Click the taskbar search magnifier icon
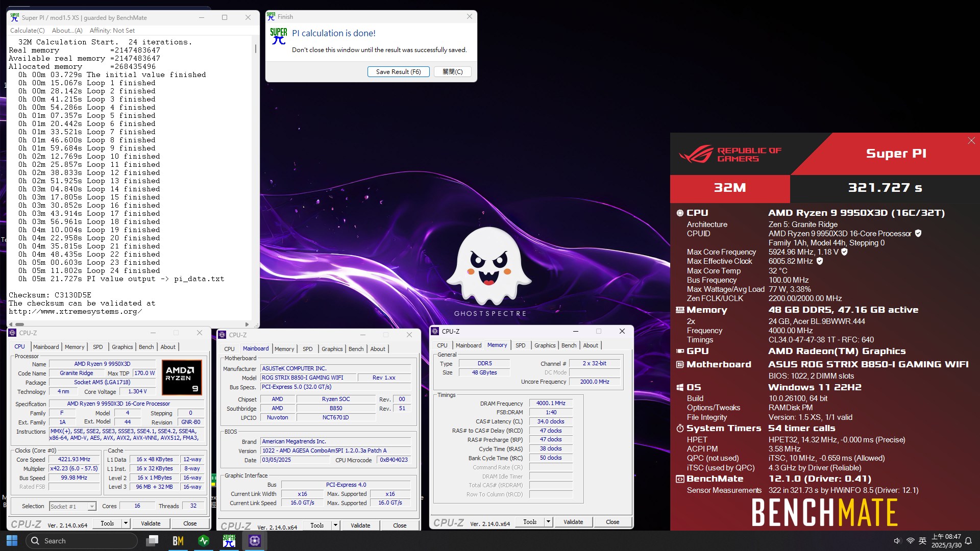This screenshot has width=980, height=551. [35, 541]
